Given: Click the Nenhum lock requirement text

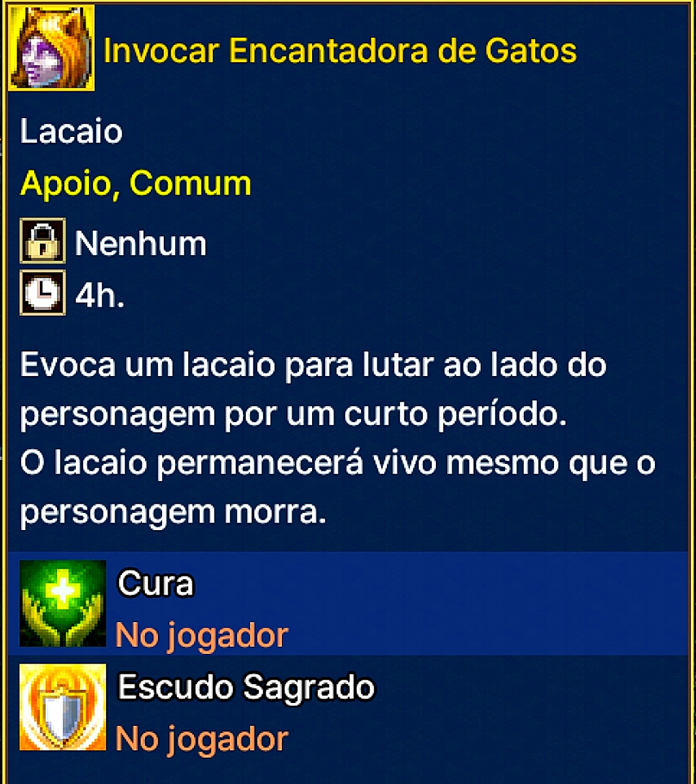Looking at the screenshot, I should pyautogui.click(x=141, y=244).
